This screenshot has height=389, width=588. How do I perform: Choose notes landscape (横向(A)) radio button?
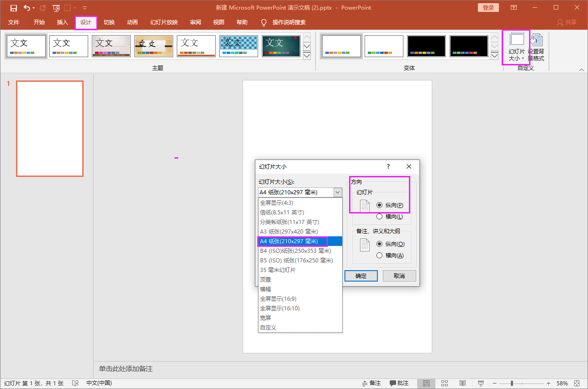pos(379,256)
